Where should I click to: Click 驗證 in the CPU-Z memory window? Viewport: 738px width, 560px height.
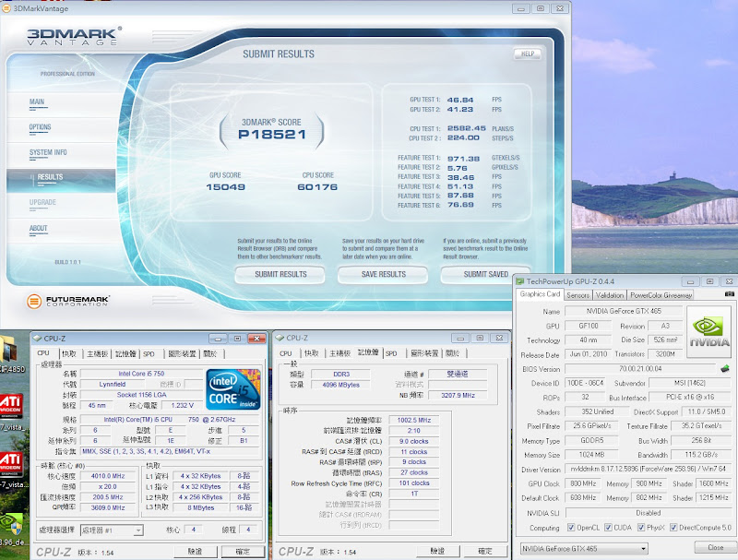[x=437, y=551]
